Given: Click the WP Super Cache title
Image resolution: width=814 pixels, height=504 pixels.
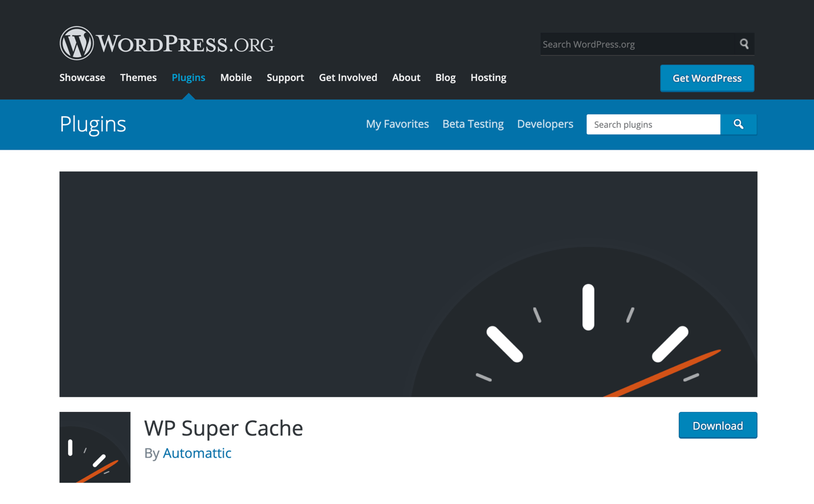Looking at the screenshot, I should coord(224,429).
